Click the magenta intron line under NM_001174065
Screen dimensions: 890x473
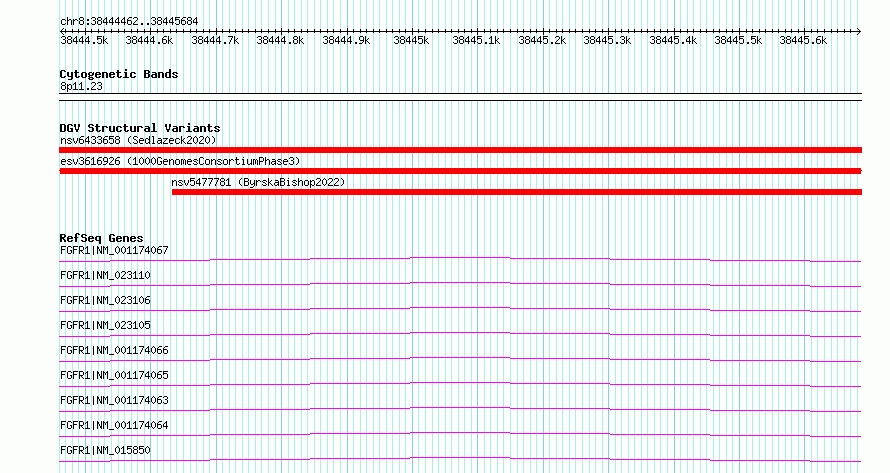460,383
